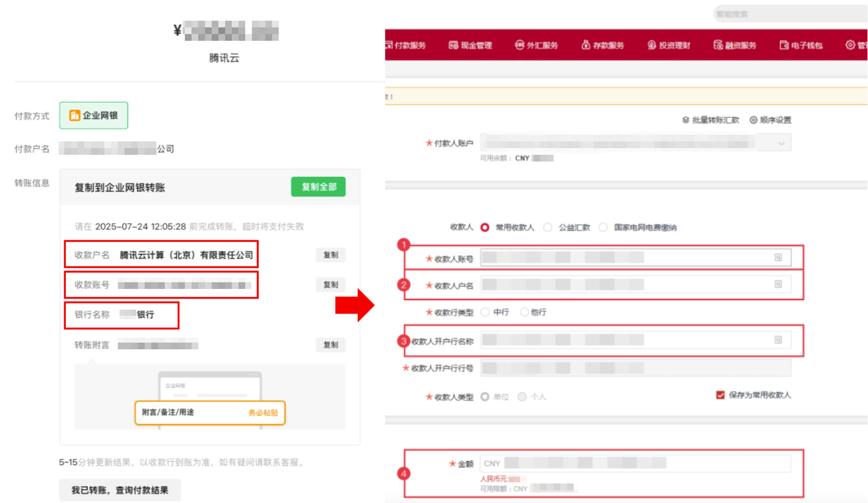Focus the 智能搜索 search box
This screenshot has width=868, height=503.
point(790,14)
